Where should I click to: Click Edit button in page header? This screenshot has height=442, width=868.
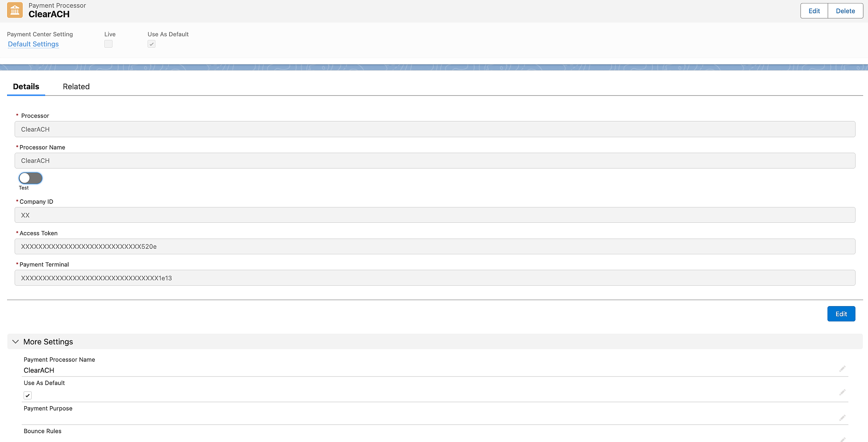point(814,11)
